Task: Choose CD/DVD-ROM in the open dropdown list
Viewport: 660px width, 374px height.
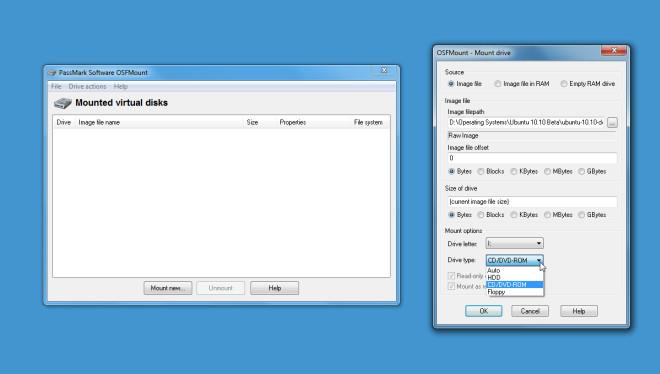Action: pyautogui.click(x=515, y=285)
